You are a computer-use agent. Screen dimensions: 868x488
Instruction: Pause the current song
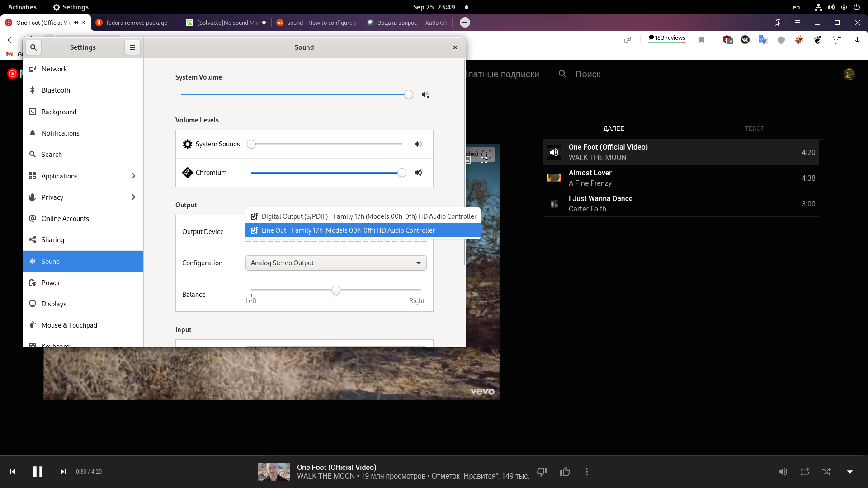point(38,472)
